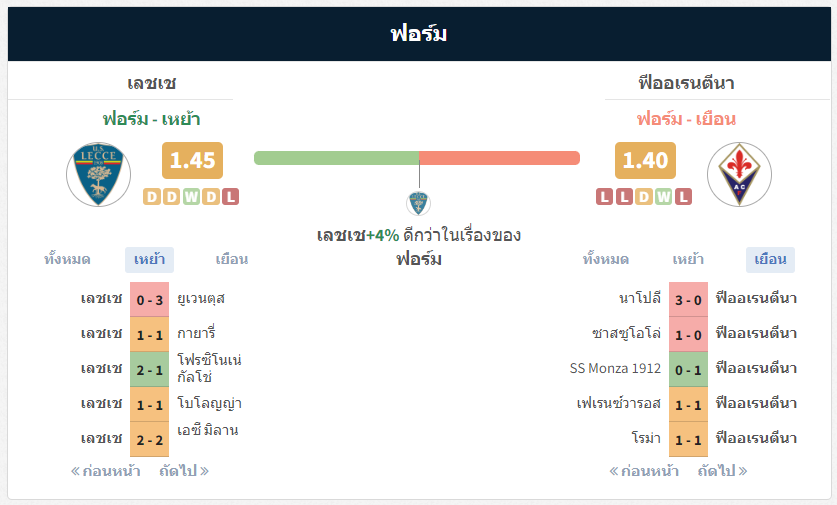837x505 pixels.
Task: Select the เหย้า tab under Fiorentina
Action: click(x=688, y=260)
